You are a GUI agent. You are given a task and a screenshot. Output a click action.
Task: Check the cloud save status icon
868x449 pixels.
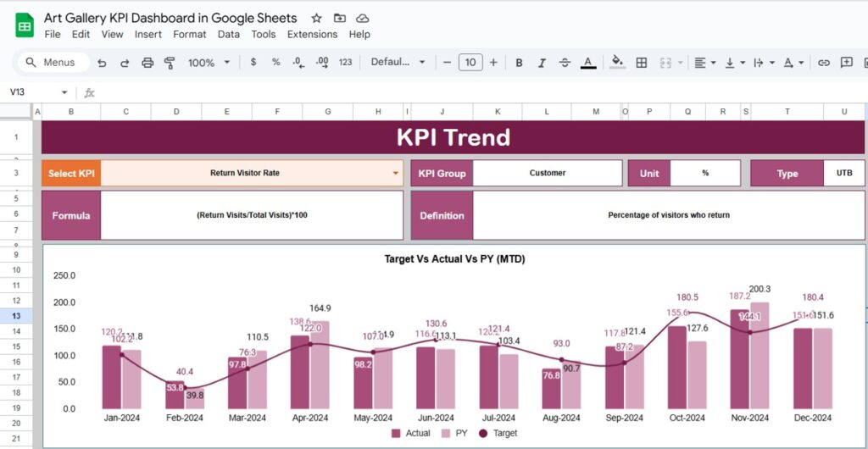tap(363, 19)
